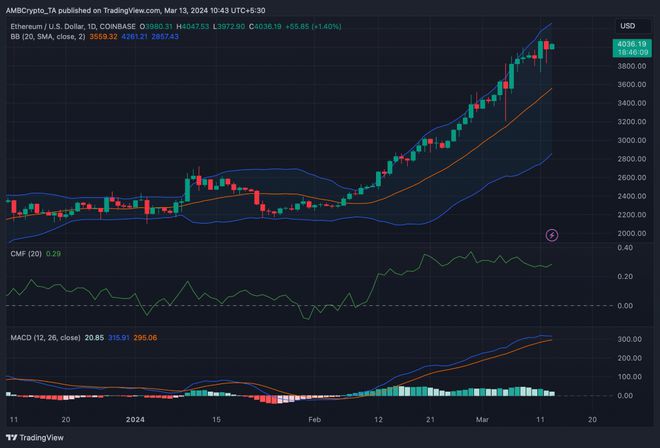Click the TradingView logo at bottom left
The height and width of the screenshot is (448, 660).
(x=36, y=435)
